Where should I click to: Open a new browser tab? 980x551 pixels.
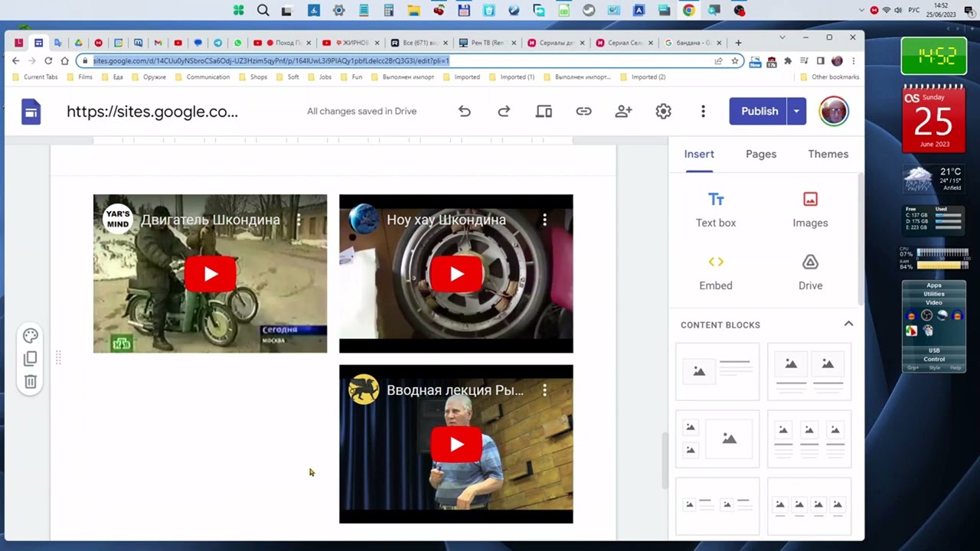[738, 43]
